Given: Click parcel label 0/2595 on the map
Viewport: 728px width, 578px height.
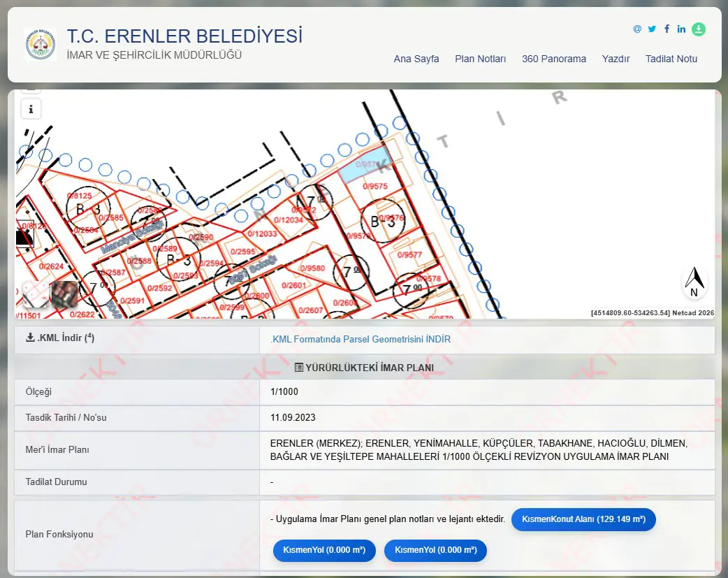Looking at the screenshot, I should (x=243, y=252).
